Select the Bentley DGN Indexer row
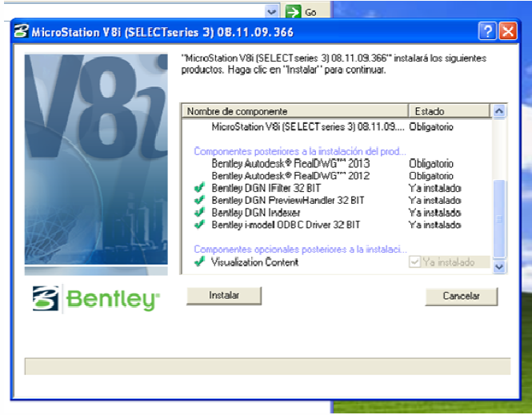Viewport: 532px width, 415px height. click(x=336, y=212)
